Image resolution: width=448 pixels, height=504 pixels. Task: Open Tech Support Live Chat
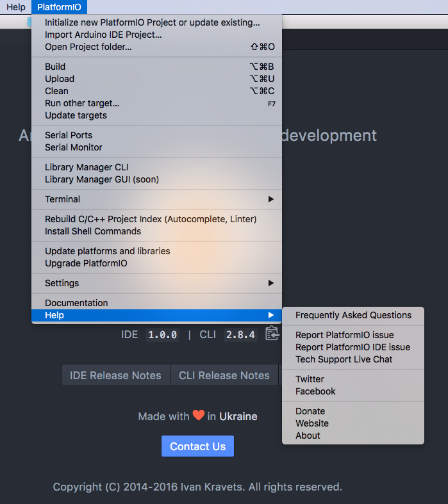click(353, 359)
